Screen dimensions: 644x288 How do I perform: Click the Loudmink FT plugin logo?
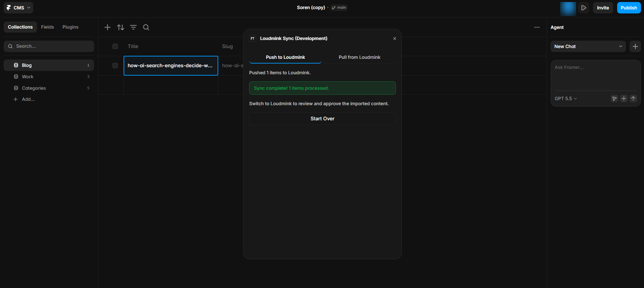point(252,39)
